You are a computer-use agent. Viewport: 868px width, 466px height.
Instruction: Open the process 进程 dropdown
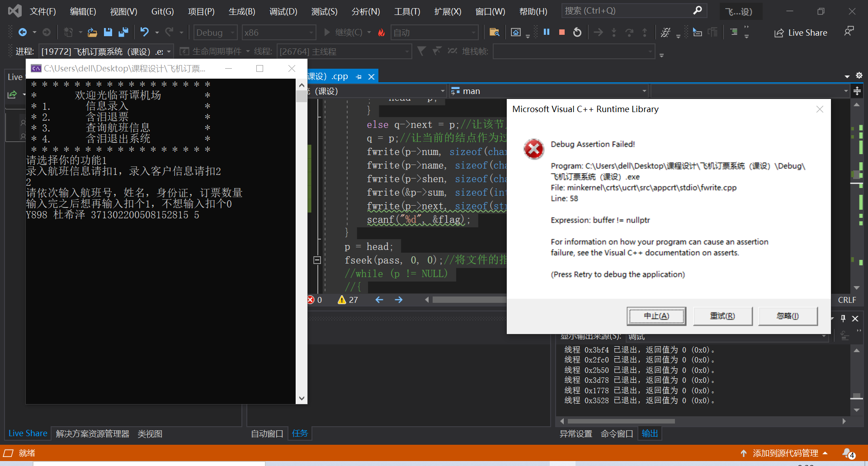106,52
